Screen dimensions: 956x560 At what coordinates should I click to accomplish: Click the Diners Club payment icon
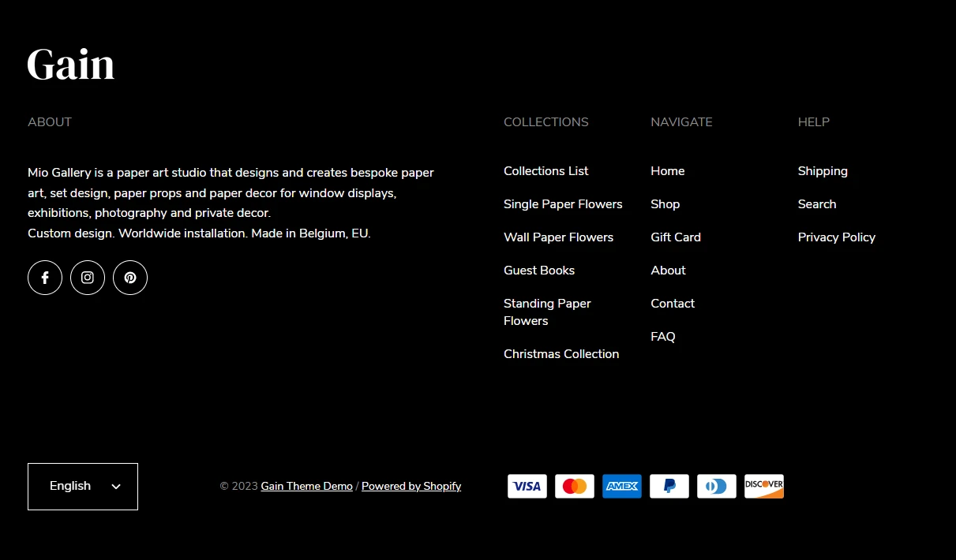717,487
